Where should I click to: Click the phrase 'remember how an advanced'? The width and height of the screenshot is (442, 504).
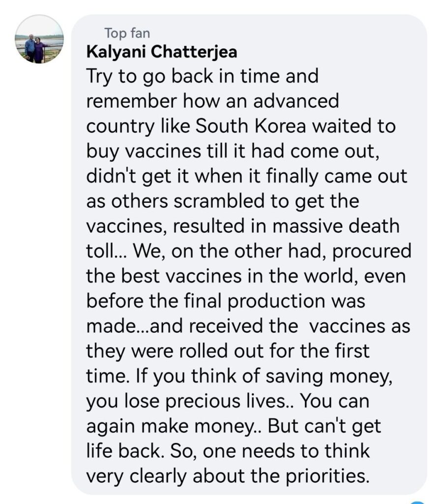tap(212, 100)
